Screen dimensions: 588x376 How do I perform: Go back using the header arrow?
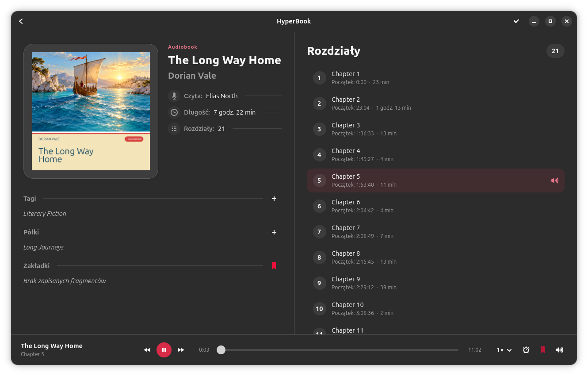[21, 21]
